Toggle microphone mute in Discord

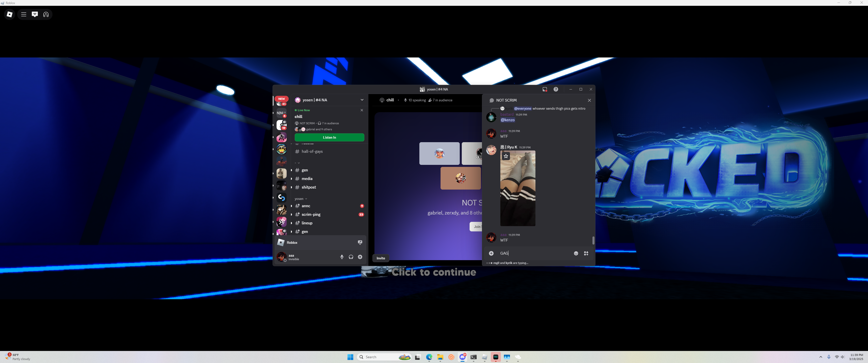coord(342,257)
